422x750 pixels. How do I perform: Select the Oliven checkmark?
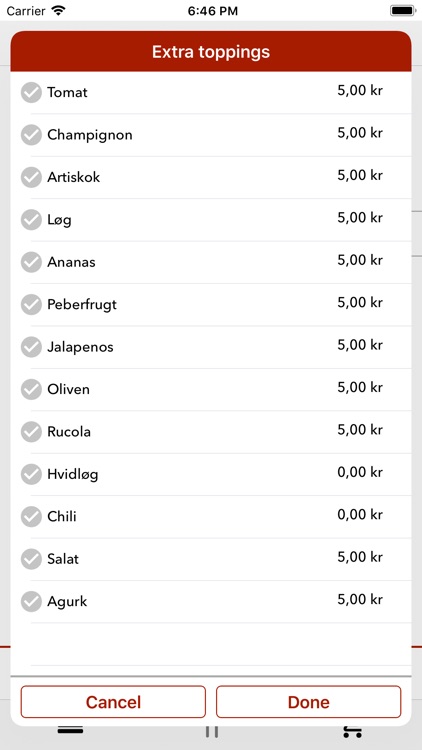(31, 389)
